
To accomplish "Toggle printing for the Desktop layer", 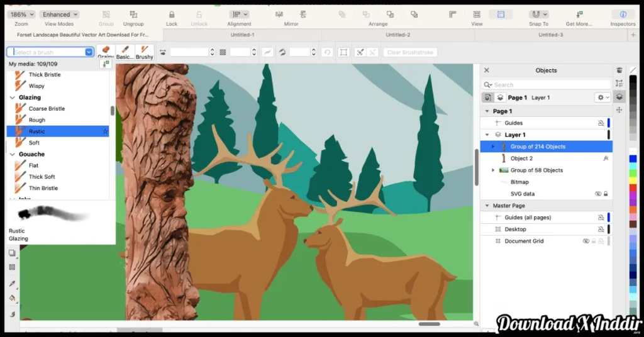I will (601, 229).
